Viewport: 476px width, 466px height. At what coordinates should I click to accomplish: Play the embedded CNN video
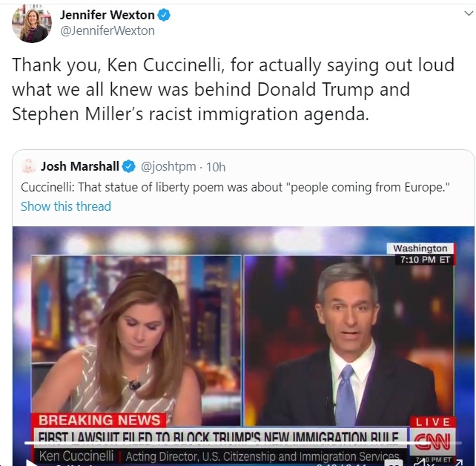pyautogui.click(x=31, y=463)
